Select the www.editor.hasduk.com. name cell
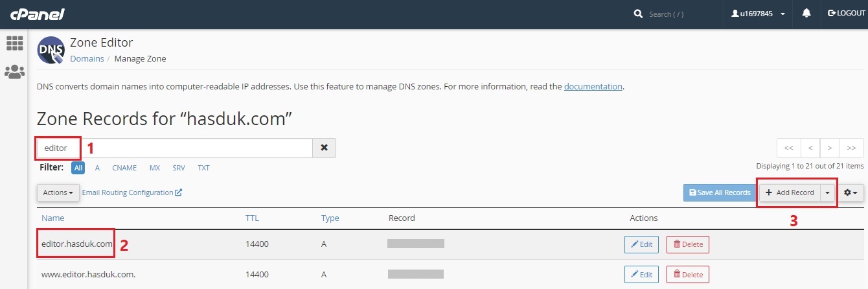The image size is (868, 289). 89,274
